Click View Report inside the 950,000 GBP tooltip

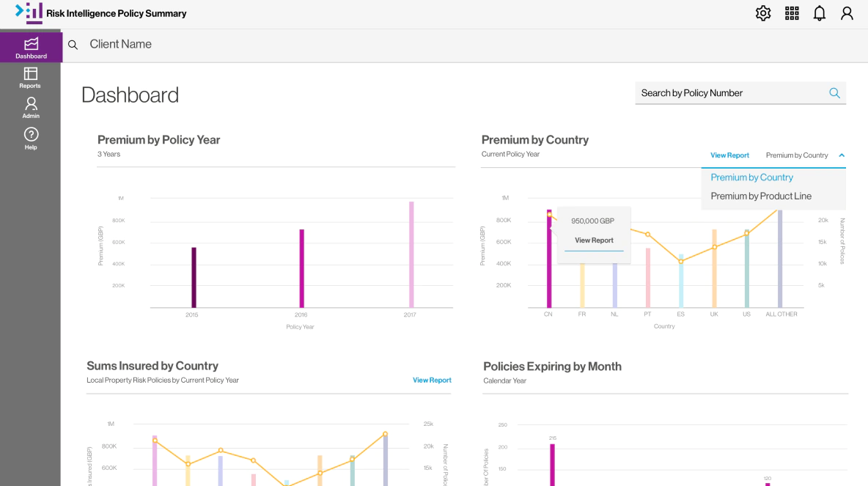coord(593,240)
